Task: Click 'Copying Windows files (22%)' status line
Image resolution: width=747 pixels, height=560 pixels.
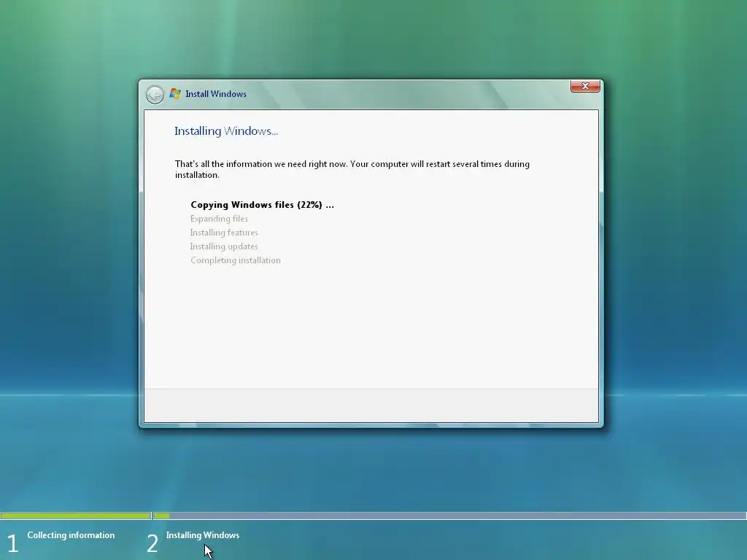Action: 262,205
